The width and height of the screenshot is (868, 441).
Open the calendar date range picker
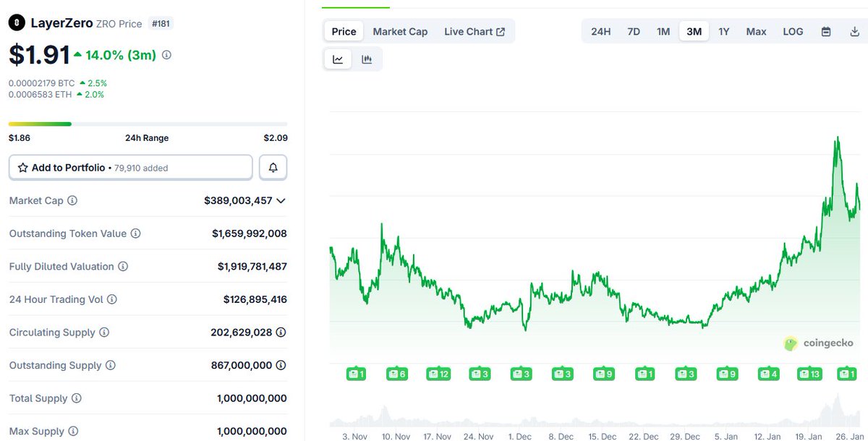coord(826,32)
